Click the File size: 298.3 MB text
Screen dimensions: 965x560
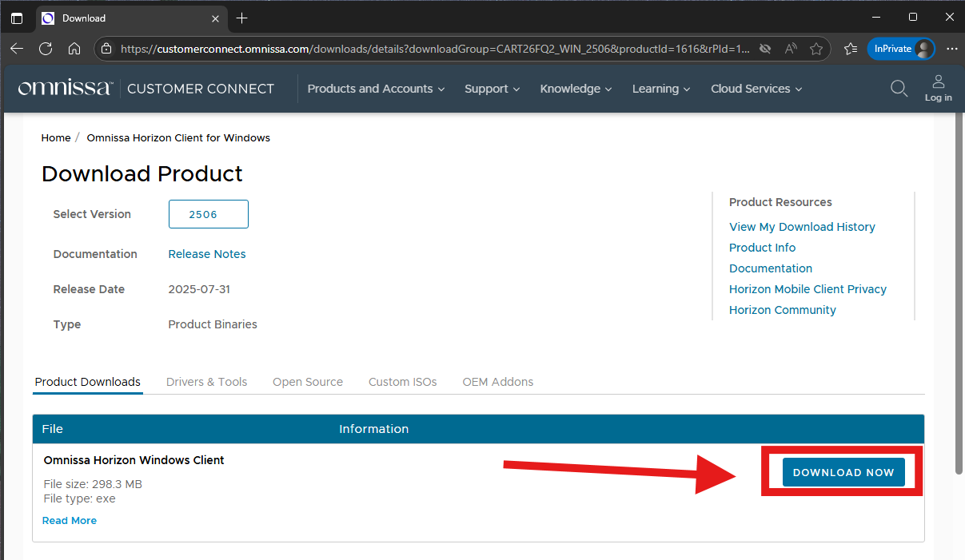[x=93, y=484]
